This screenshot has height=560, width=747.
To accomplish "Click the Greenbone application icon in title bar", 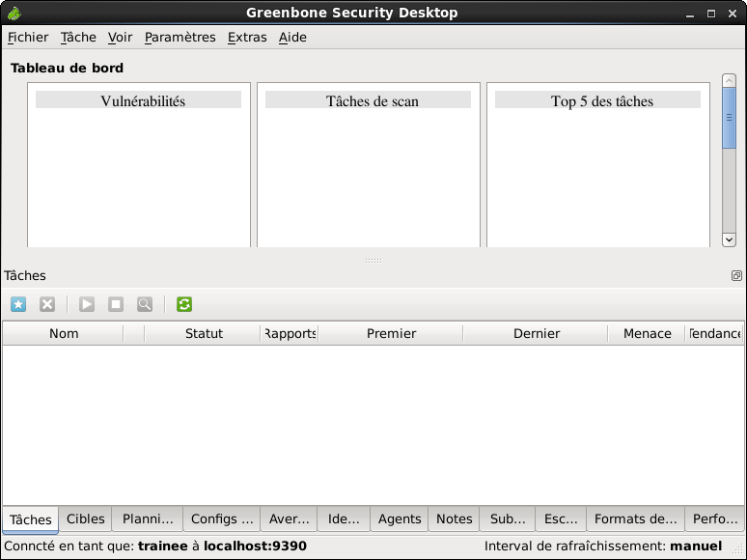I will (12, 13).
